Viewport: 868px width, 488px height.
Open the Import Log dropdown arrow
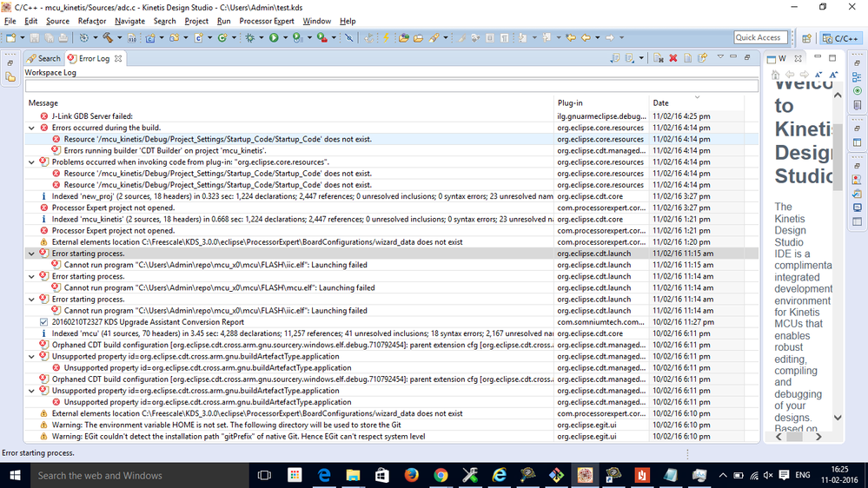pyautogui.click(x=641, y=57)
